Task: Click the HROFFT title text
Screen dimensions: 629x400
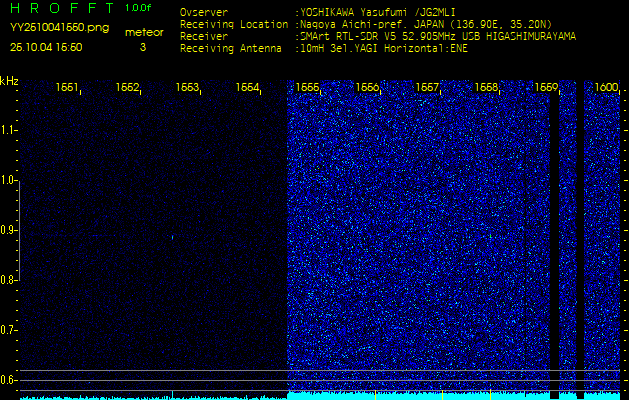Action: pos(60,8)
